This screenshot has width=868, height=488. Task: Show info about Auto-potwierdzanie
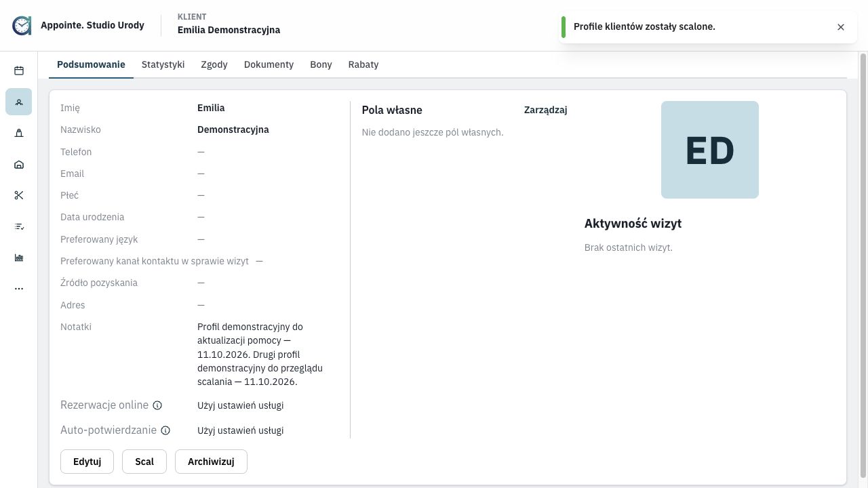point(165,430)
